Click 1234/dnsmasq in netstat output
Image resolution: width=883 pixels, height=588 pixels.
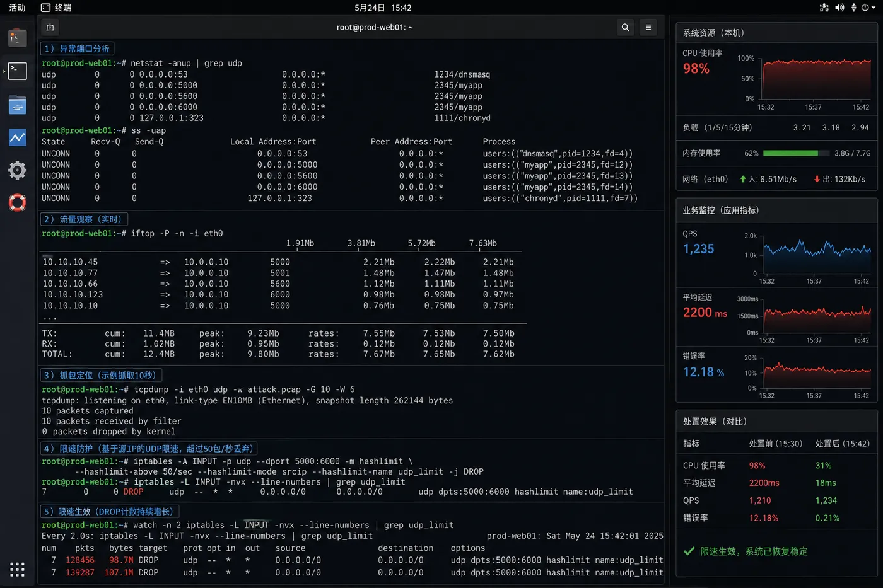[x=462, y=74]
